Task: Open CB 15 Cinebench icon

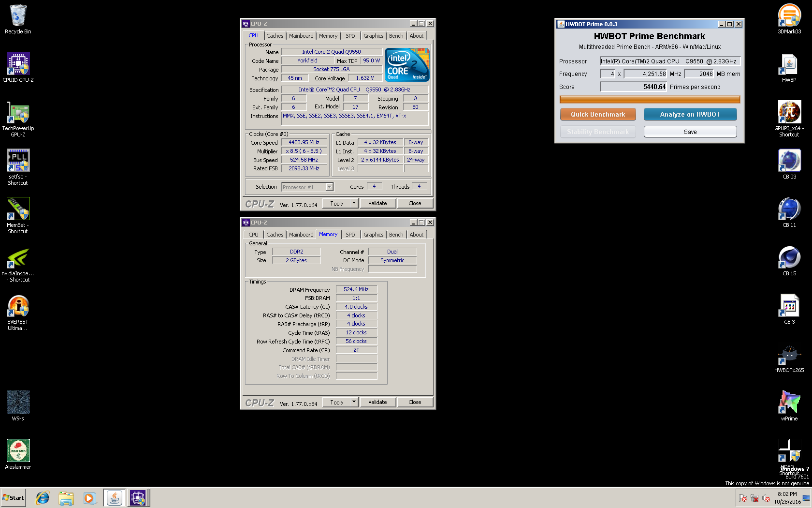Action: click(789, 261)
